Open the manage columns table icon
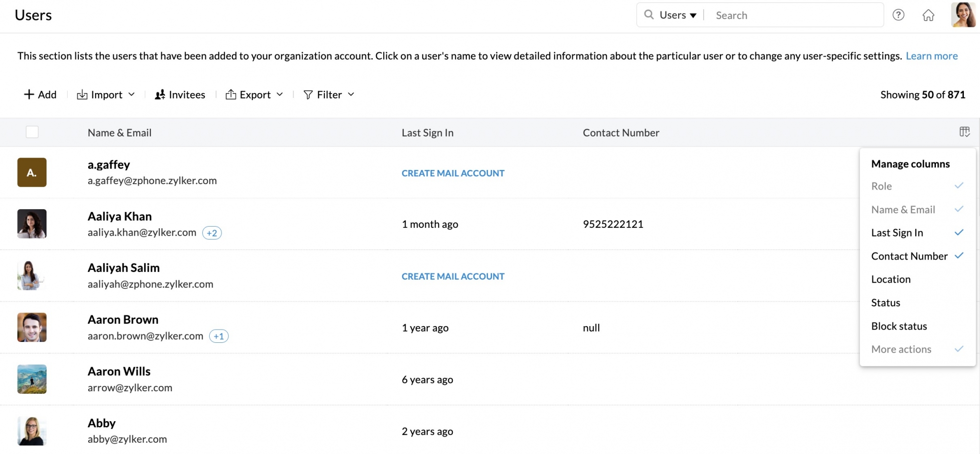The image size is (980, 454). [x=964, y=132]
